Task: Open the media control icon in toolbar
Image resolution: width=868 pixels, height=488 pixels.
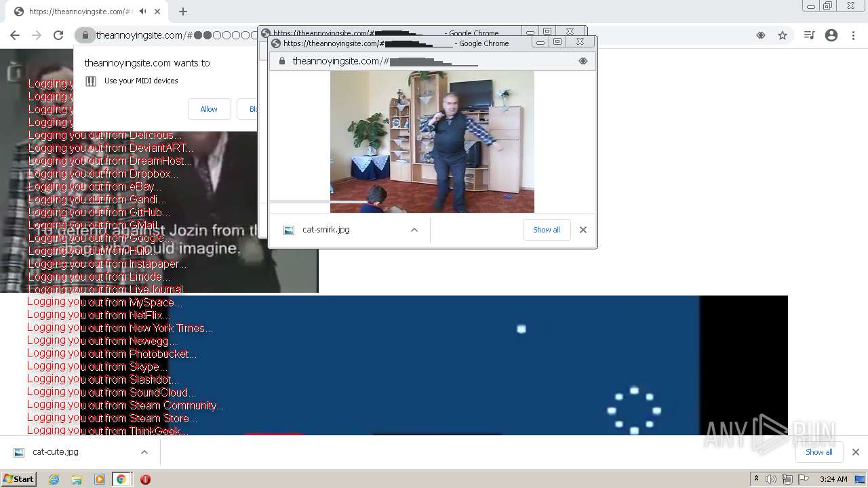Action: coord(809,35)
